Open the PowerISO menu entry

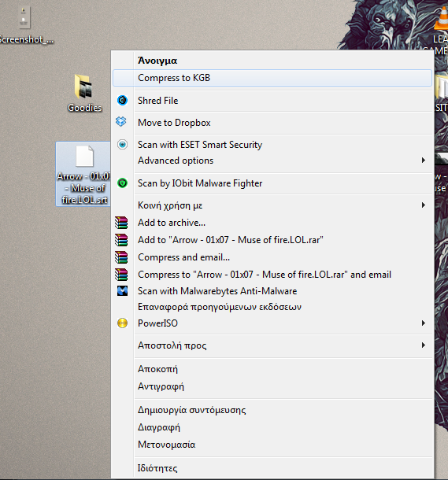(x=272, y=323)
